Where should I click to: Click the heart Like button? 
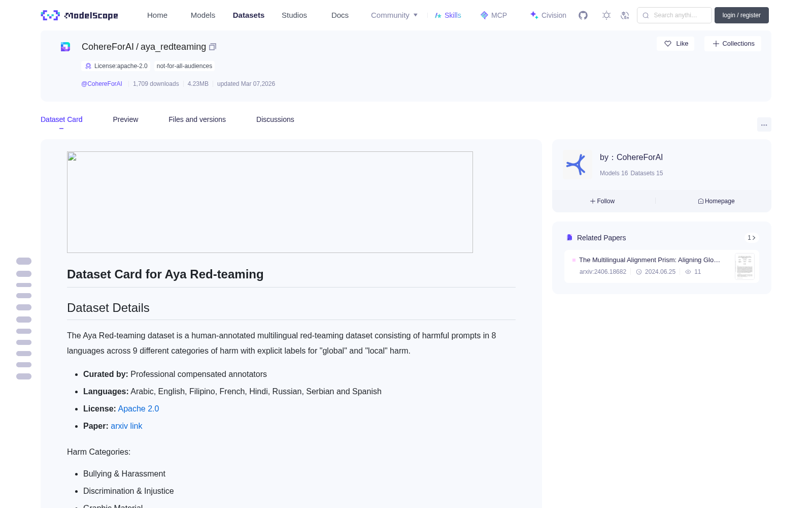pyautogui.click(x=675, y=44)
